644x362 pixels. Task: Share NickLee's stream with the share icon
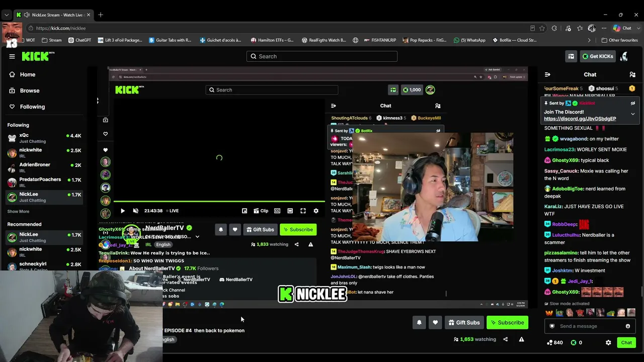click(x=505, y=339)
